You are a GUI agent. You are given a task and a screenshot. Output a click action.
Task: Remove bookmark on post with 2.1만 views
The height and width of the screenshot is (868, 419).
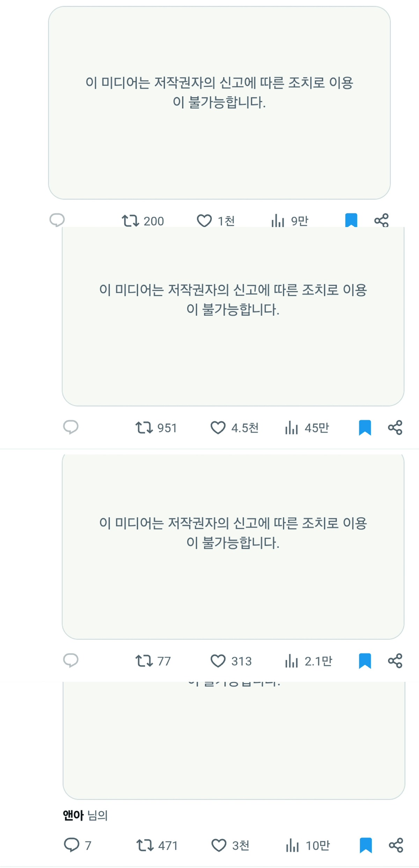pyautogui.click(x=365, y=661)
